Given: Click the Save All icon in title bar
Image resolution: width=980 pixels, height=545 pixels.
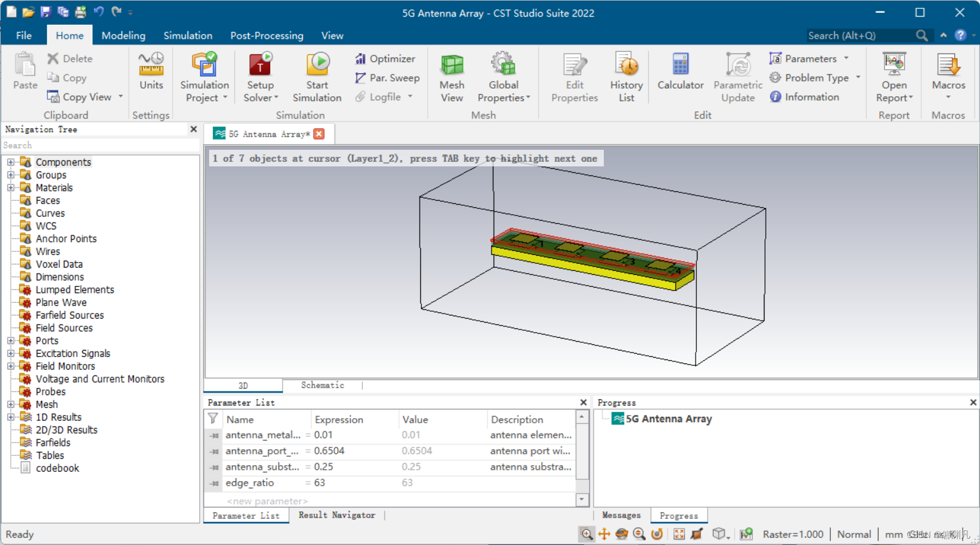Looking at the screenshot, I should [62, 11].
